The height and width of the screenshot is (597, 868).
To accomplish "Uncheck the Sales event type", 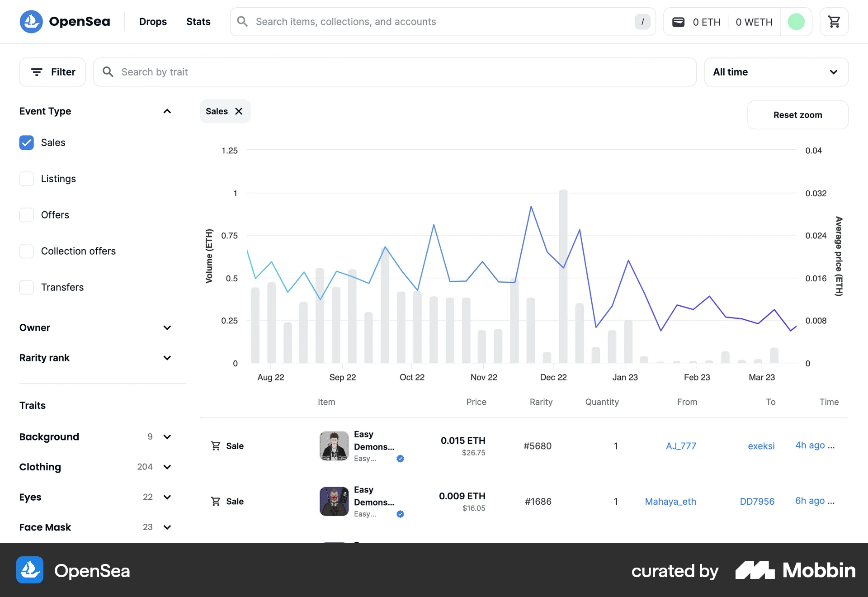I will (26, 142).
